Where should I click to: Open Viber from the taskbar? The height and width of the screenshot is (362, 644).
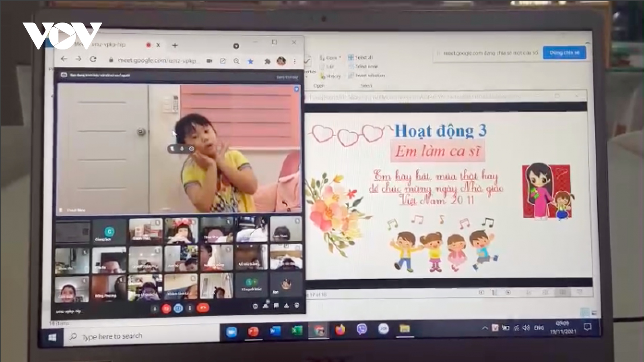click(x=361, y=329)
